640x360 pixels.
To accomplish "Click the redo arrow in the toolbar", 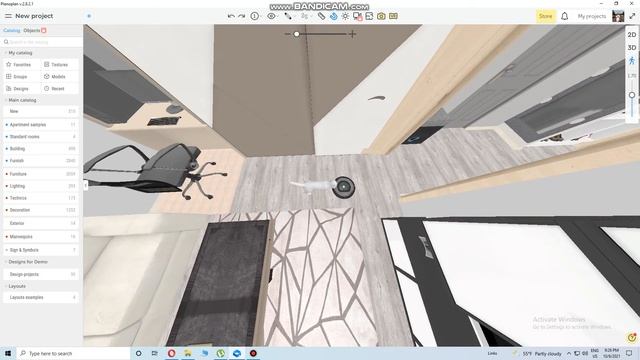I will [x=242, y=16].
